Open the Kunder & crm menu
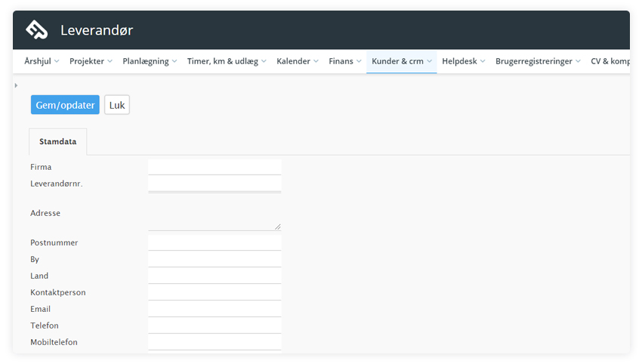Viewport: 642px width, 364px height. point(401,61)
